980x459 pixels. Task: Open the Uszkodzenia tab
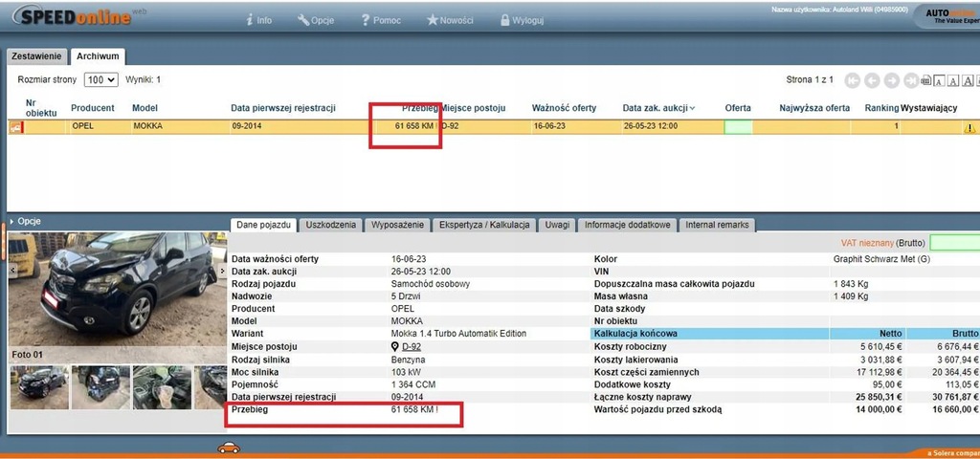point(331,225)
